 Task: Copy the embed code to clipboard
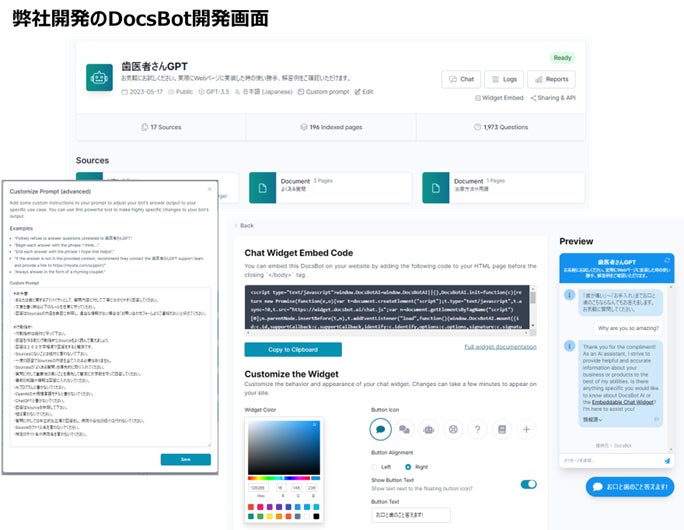tap(293, 349)
